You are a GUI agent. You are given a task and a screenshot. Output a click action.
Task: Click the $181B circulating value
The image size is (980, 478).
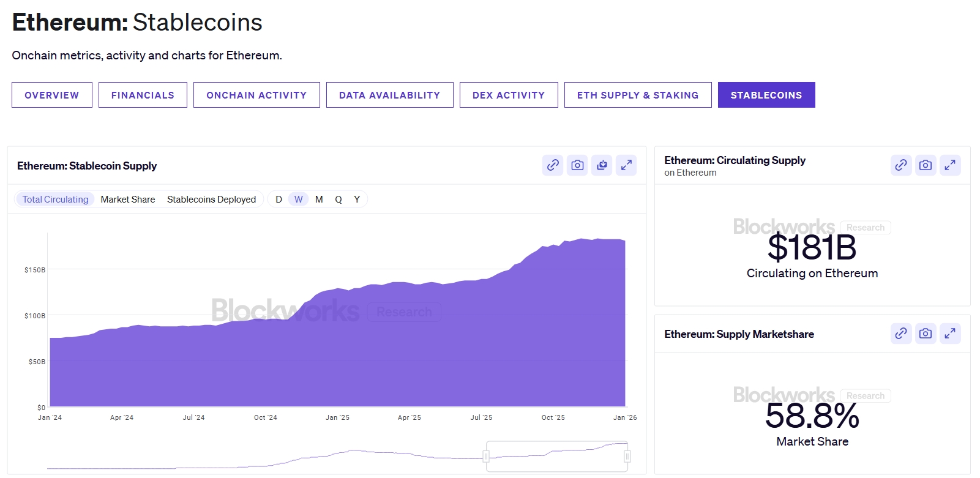[x=812, y=248]
